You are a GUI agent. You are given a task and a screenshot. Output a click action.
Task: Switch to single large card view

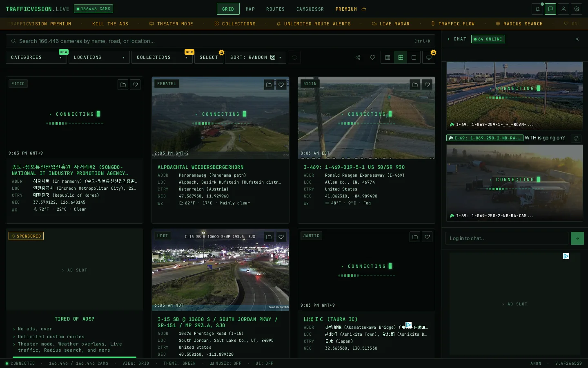coord(414,58)
